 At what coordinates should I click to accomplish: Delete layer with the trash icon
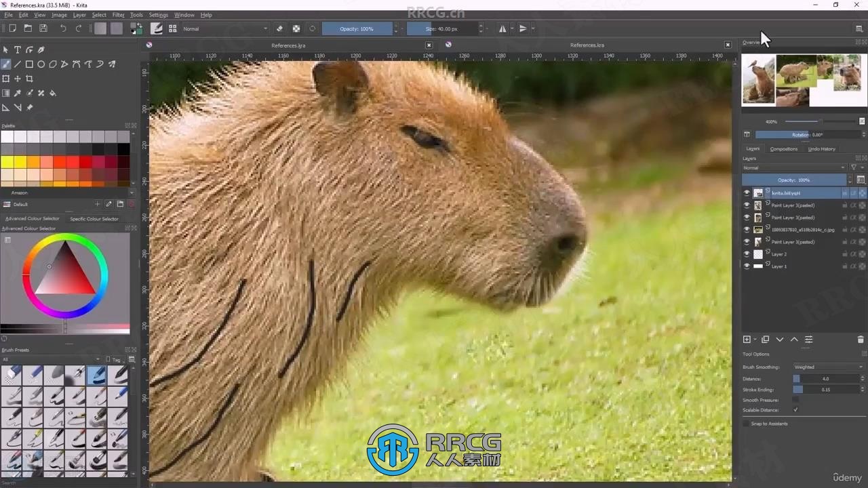pyautogui.click(x=861, y=339)
